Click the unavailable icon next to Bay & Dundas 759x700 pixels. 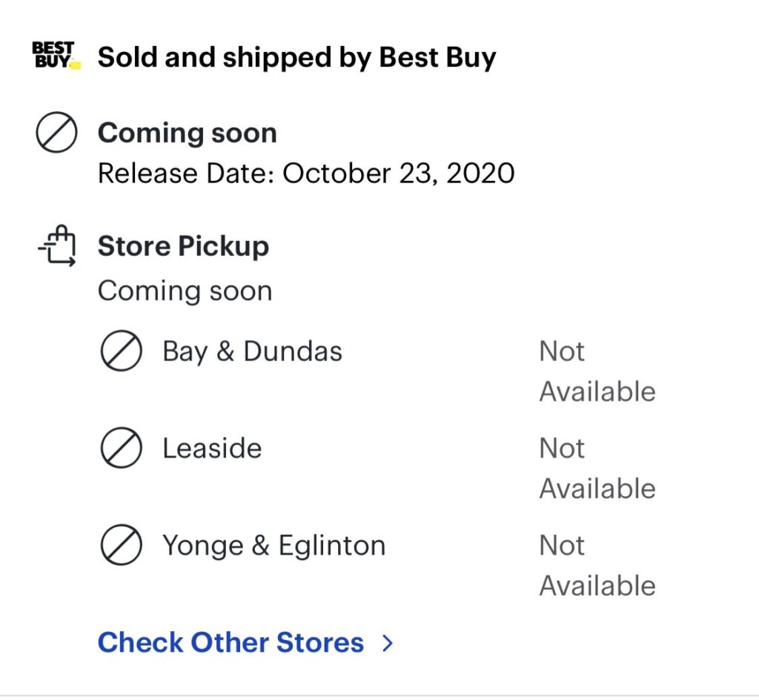coord(121,351)
